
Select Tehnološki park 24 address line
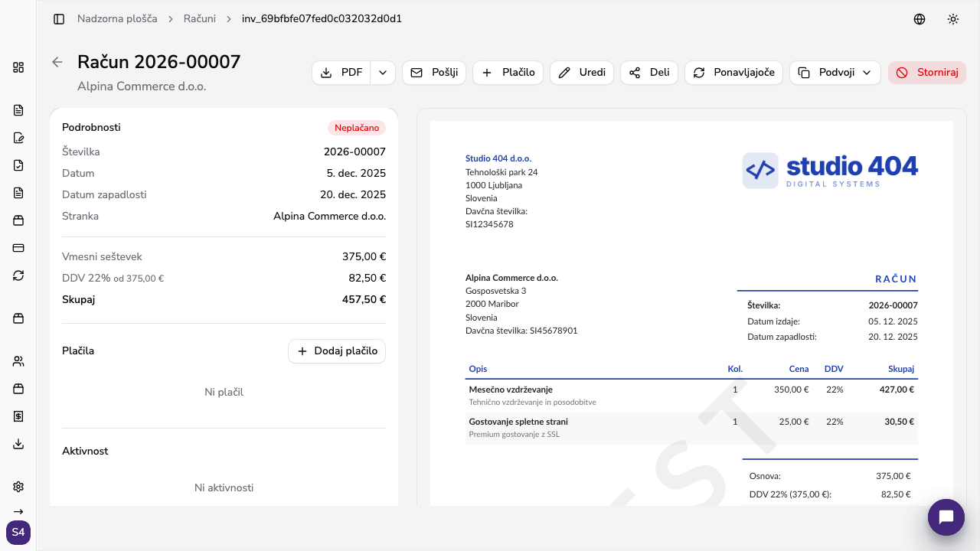pyautogui.click(x=501, y=172)
